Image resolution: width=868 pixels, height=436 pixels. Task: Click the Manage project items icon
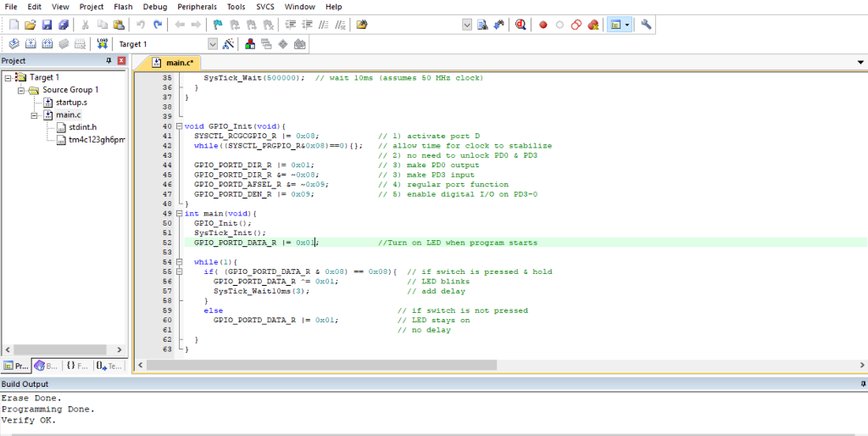pyautogui.click(x=250, y=43)
